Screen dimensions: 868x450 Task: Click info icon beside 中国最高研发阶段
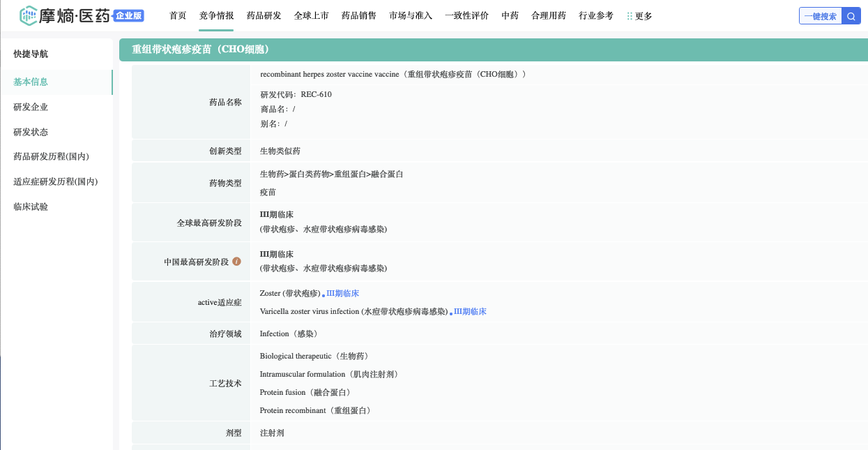pos(236,262)
